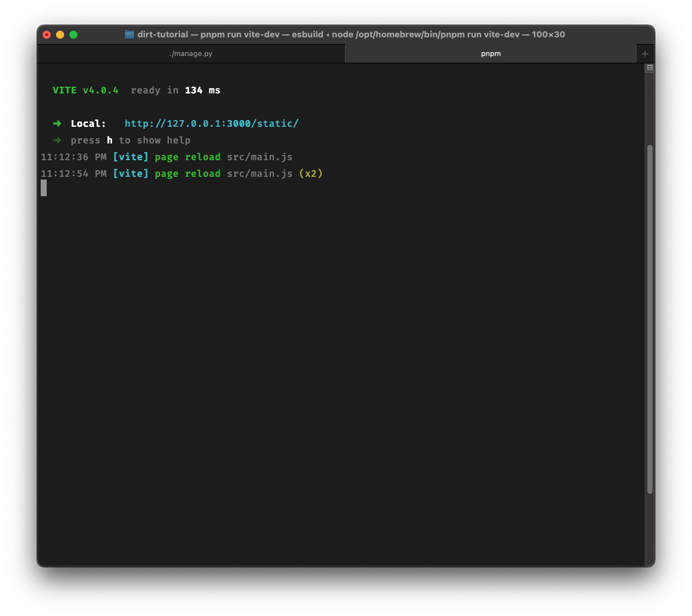Click the scrollback marker icon at top right

click(x=650, y=68)
